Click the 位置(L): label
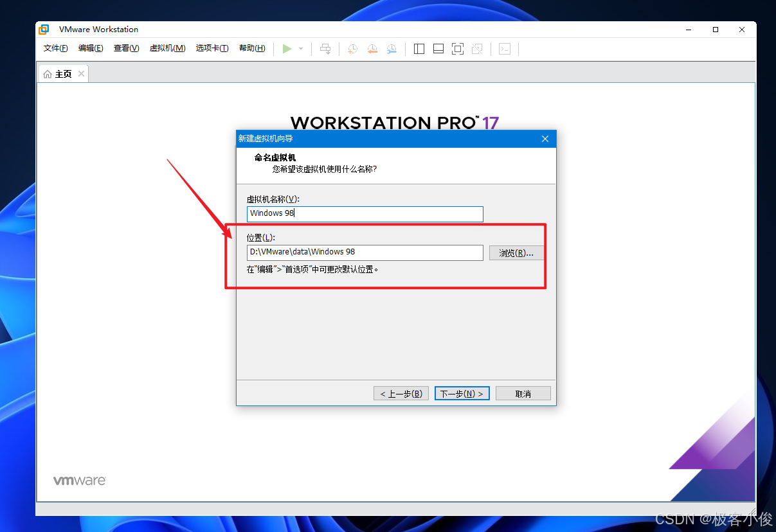This screenshot has height=532, width=776. click(x=261, y=238)
